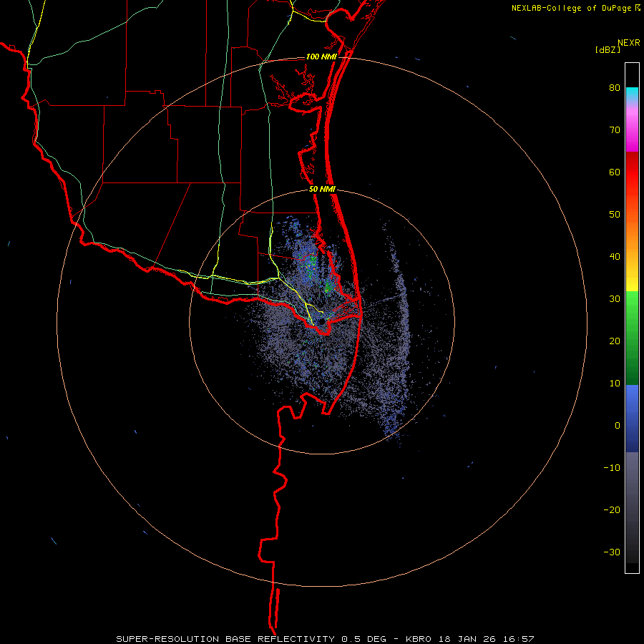
Task: Click the 10 dBZ scale value
Action: pyautogui.click(x=615, y=384)
